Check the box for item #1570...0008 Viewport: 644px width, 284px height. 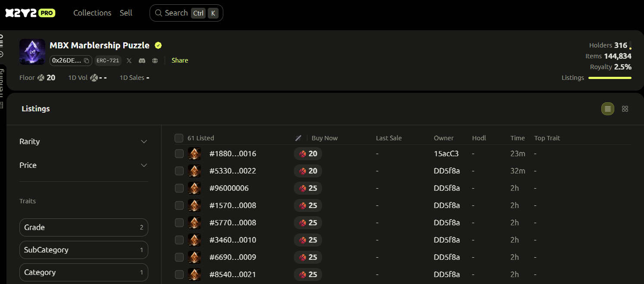pos(179,205)
